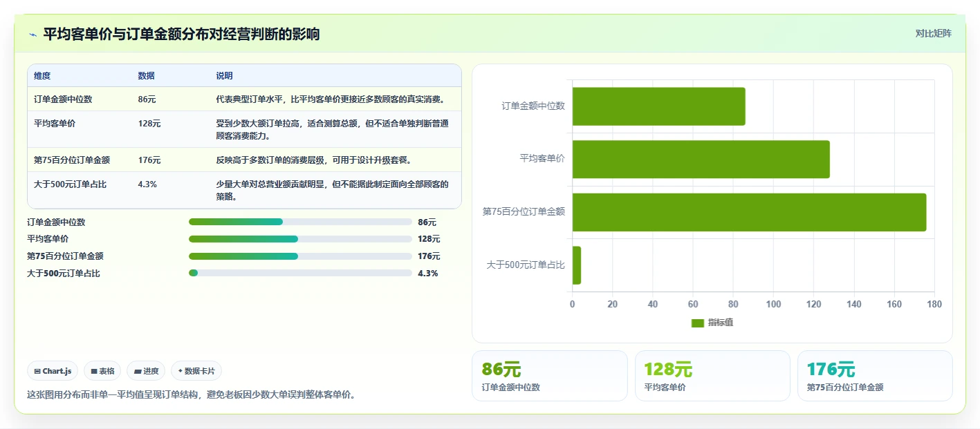Click the page title 平均客单价与订单金额分布
The height and width of the screenshot is (429, 980).
pos(181,34)
